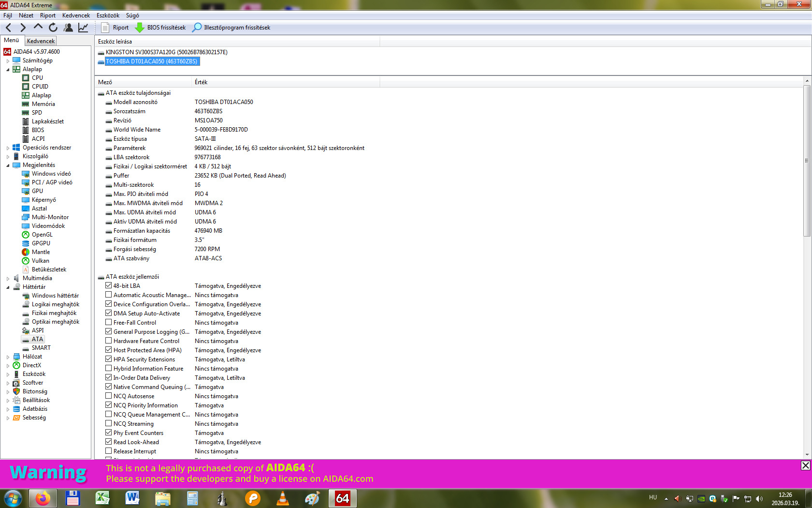Collapse the Alaplap tree node
The image size is (812, 508).
pyautogui.click(x=8, y=70)
